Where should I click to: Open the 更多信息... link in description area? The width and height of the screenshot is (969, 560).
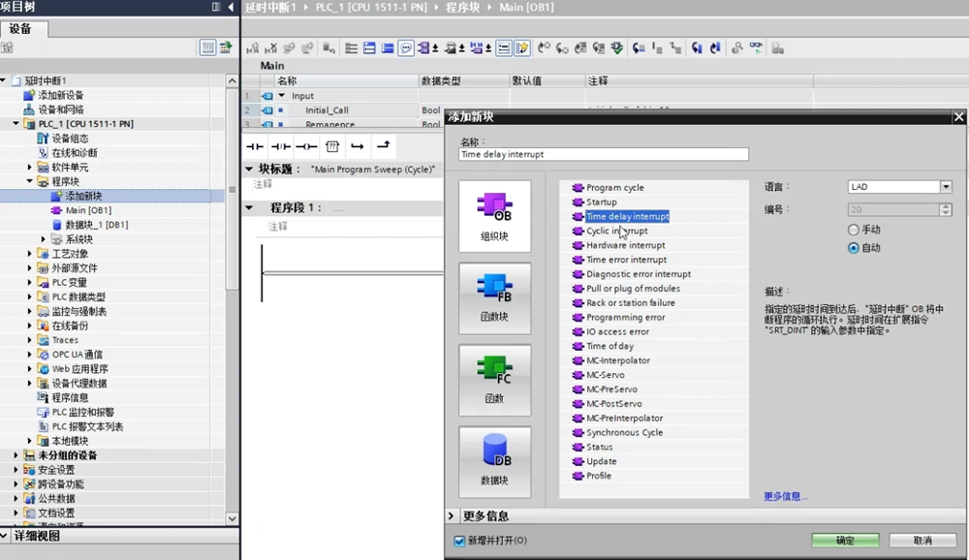[785, 497]
